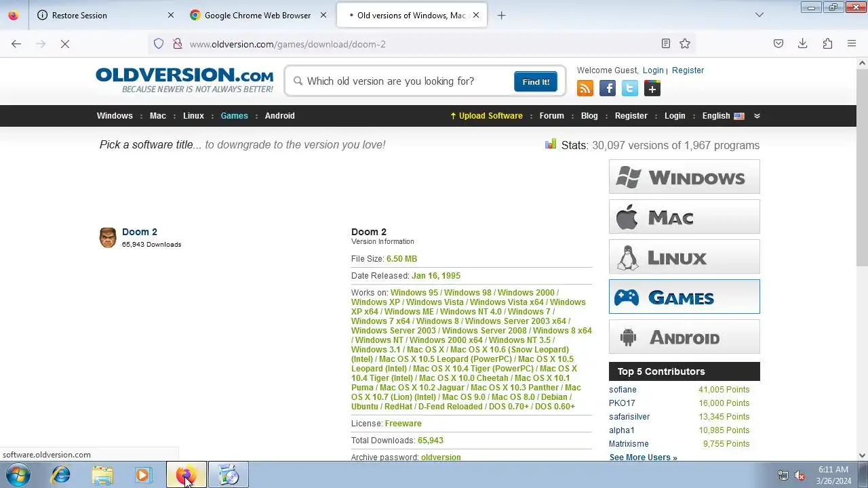Open tracking protection shield icon
The image size is (868, 488).
pos(159,44)
